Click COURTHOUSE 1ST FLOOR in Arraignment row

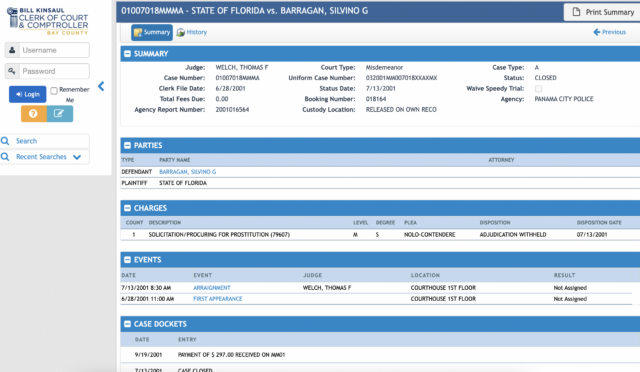coord(443,288)
